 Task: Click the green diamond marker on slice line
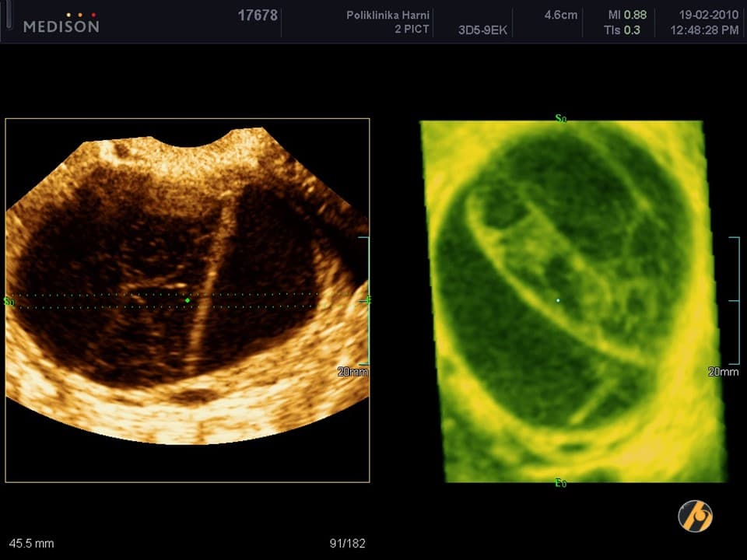[x=188, y=300]
